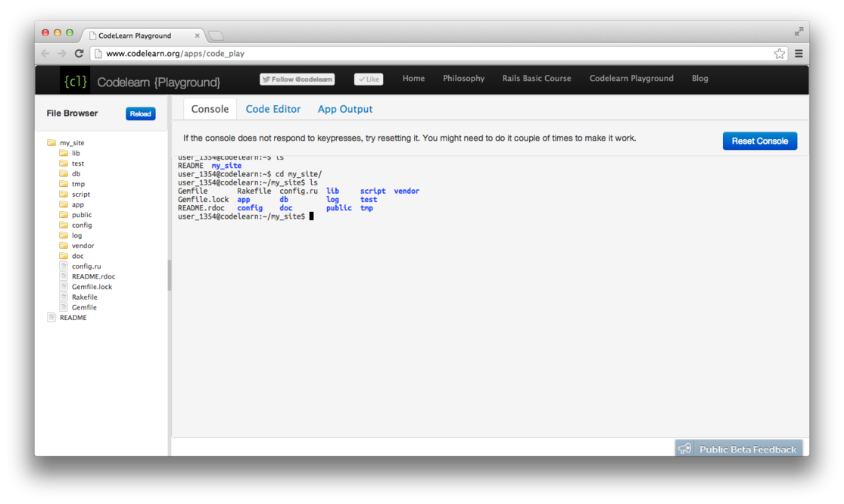Open a new browser tab
Image resolution: width=844 pixels, height=504 pixels.
point(216,36)
